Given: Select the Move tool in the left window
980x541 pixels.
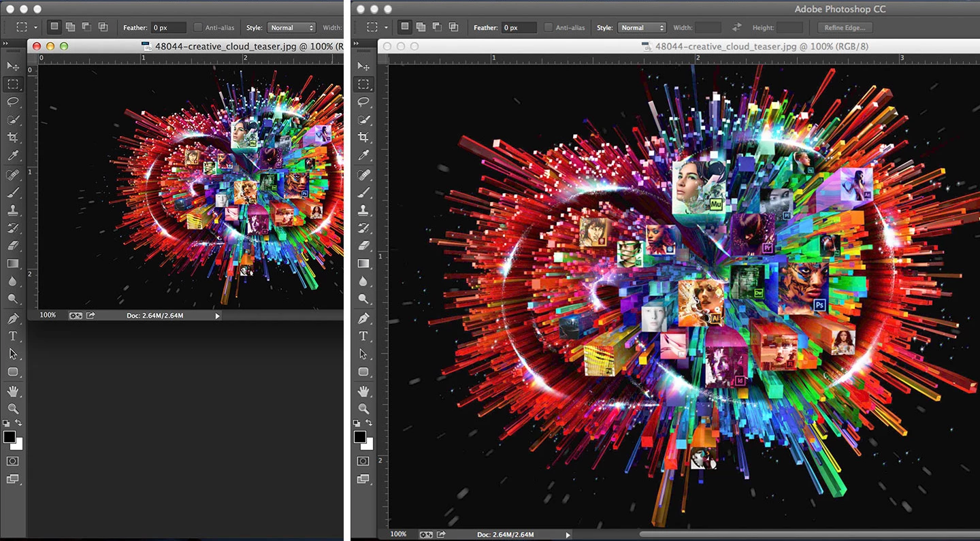Looking at the screenshot, I should coord(13,66).
